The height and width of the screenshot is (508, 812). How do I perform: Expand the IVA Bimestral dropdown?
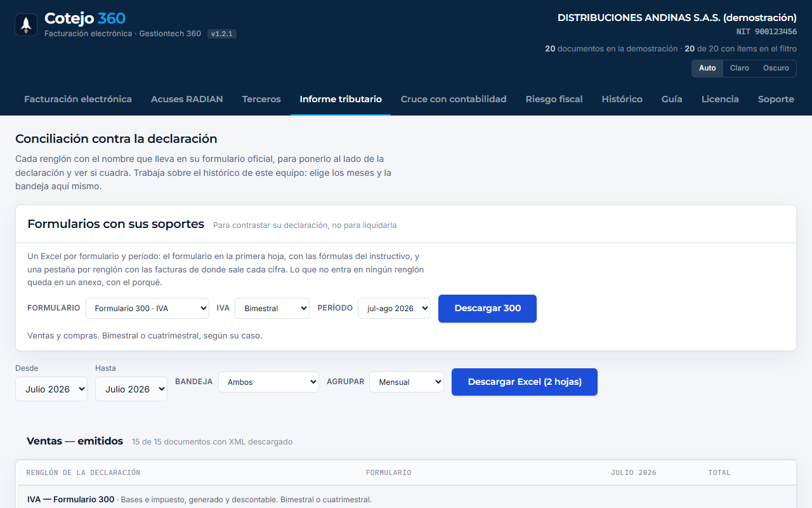pos(272,308)
